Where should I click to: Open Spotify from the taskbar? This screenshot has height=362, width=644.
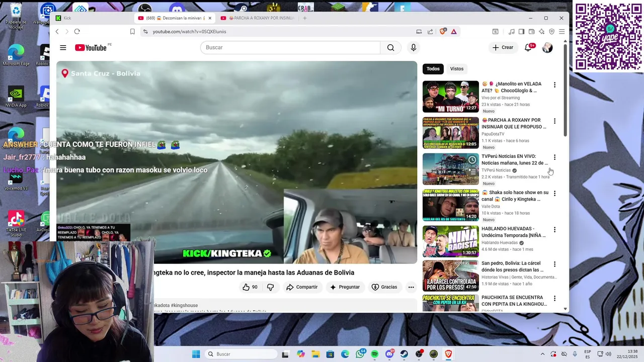[374, 354]
